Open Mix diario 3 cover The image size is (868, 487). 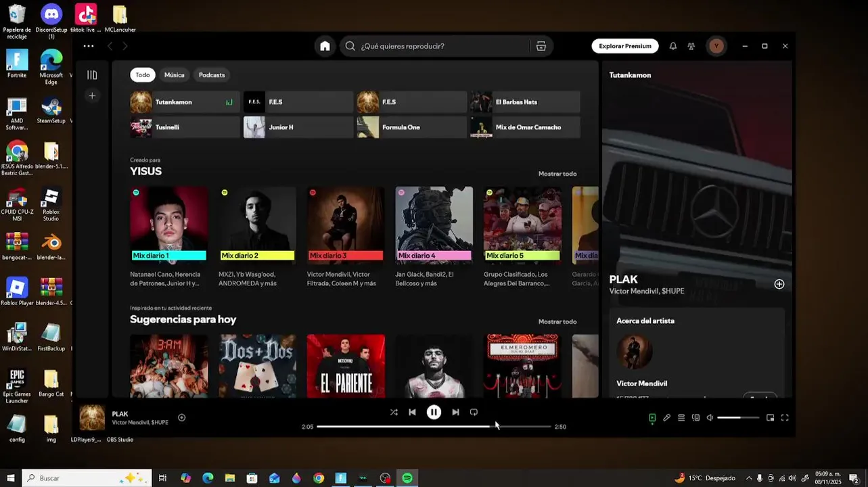(x=346, y=225)
